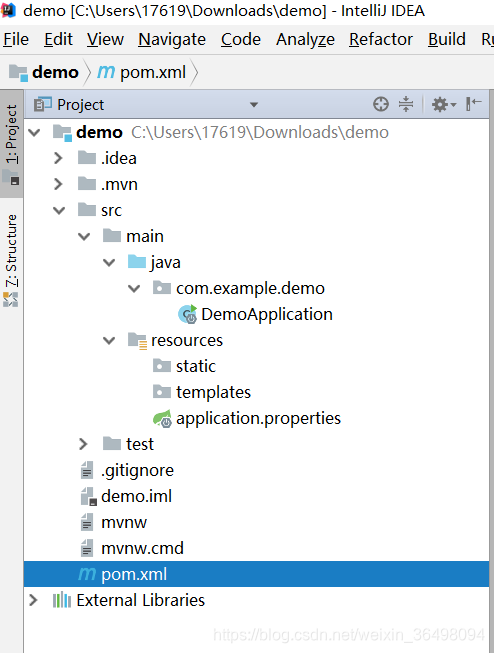Select DemoApplication in the tree

pyautogui.click(x=267, y=314)
